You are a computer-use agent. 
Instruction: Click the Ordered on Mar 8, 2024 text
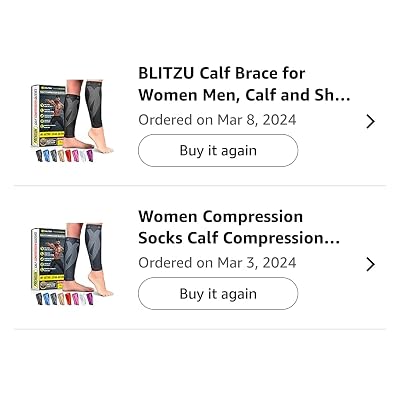217,120
